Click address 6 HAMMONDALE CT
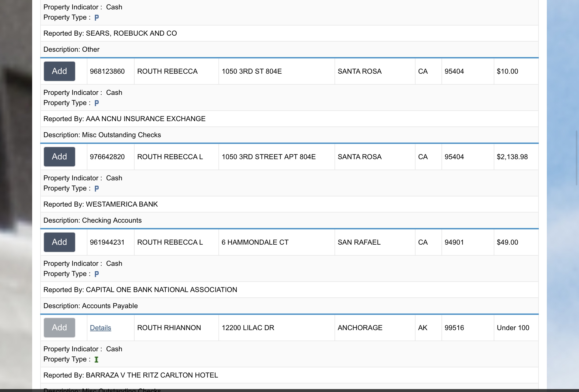579x392 pixels. pyautogui.click(x=255, y=242)
